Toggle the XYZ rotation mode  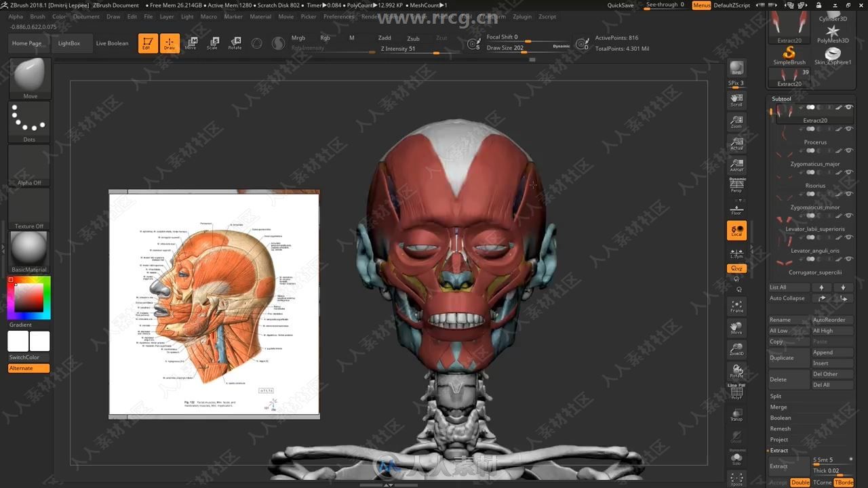[x=736, y=269]
